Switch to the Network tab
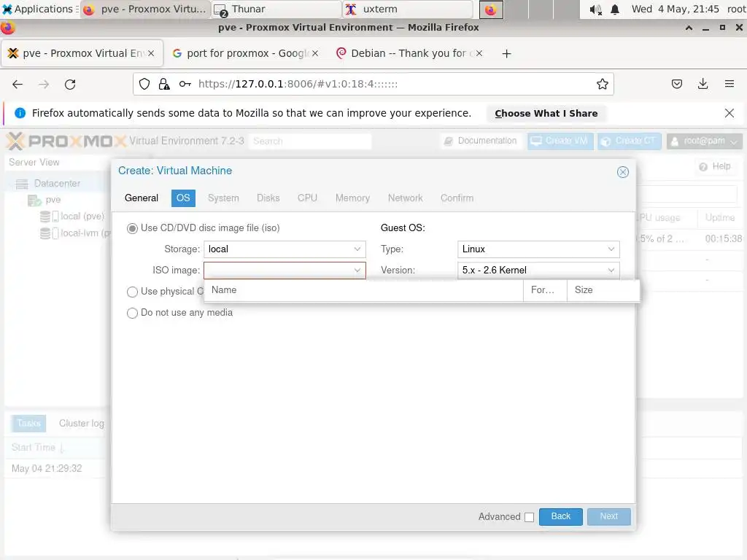Viewport: 747px width, 560px height. [405, 198]
